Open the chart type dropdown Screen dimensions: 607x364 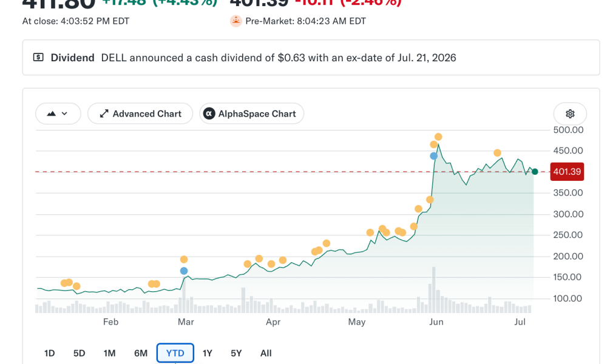point(58,113)
